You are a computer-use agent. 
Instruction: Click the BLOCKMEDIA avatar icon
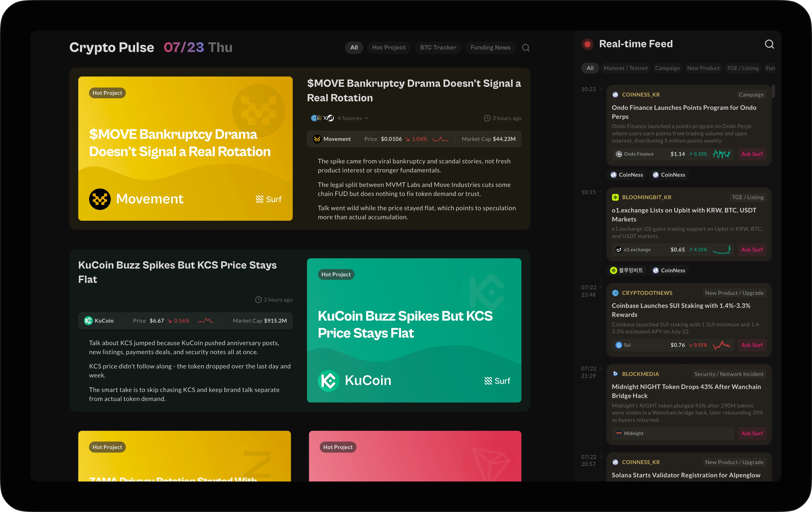(x=615, y=374)
